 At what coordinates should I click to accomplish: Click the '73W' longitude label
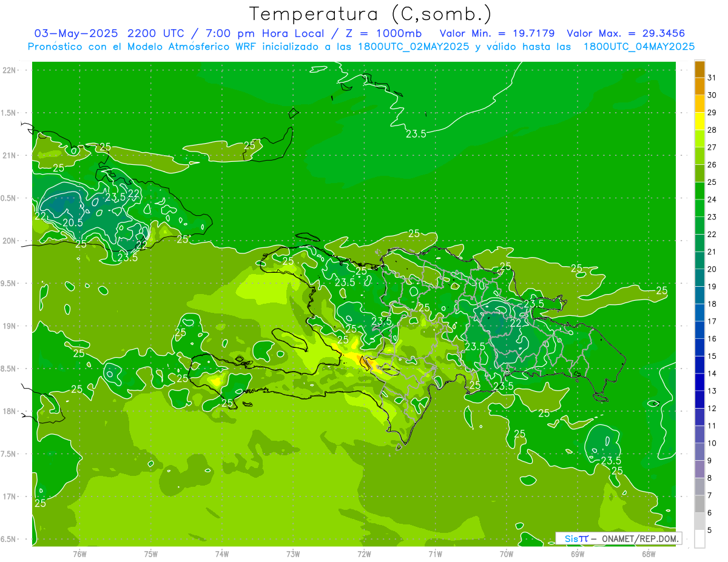click(x=293, y=554)
